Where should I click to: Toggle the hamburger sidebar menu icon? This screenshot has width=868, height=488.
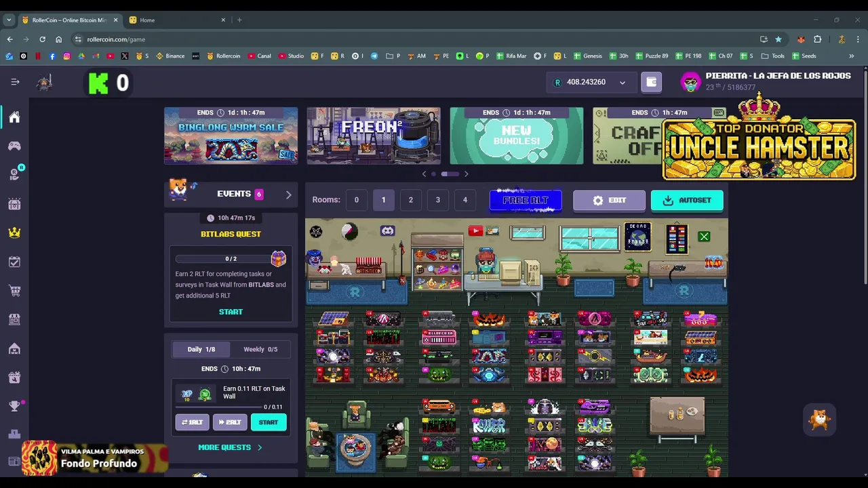[x=15, y=82]
